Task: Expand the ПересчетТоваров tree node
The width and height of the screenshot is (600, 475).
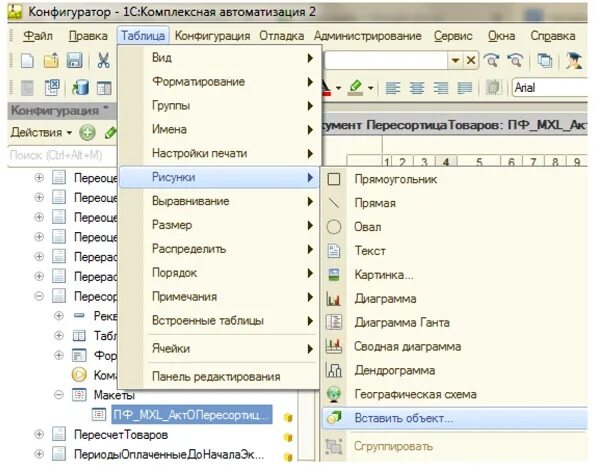Action: pyautogui.click(x=39, y=434)
